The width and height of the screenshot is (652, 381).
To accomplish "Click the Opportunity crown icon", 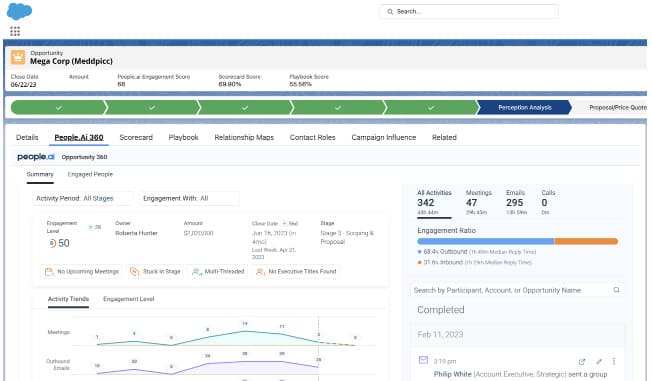I will point(18,57).
